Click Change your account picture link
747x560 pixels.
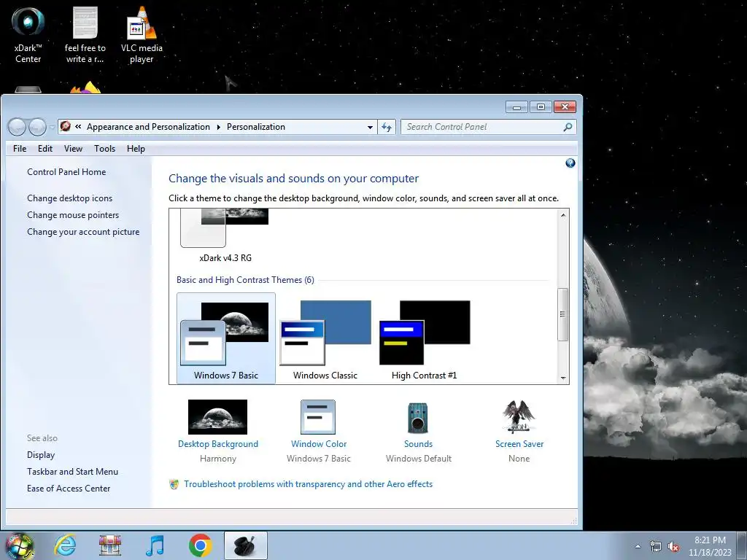tap(83, 231)
